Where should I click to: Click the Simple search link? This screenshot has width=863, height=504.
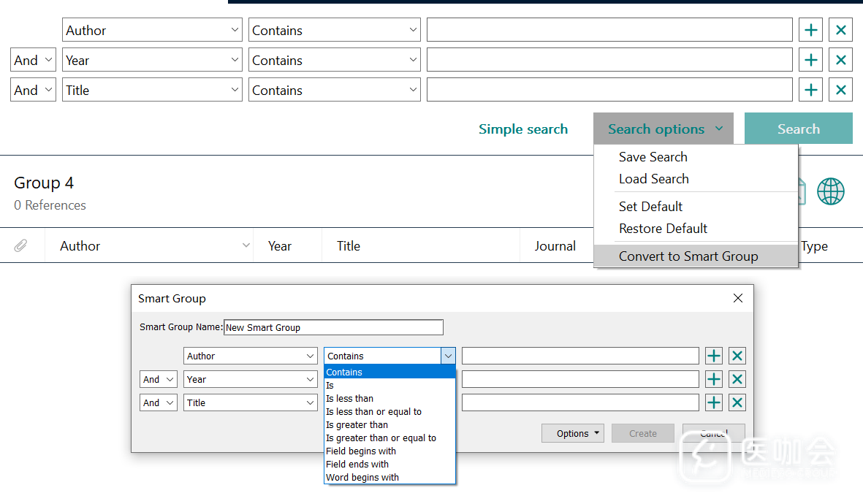[x=522, y=129]
